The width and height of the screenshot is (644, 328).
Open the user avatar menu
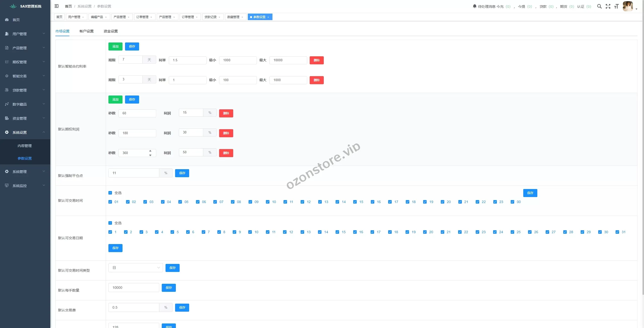pyautogui.click(x=628, y=6)
